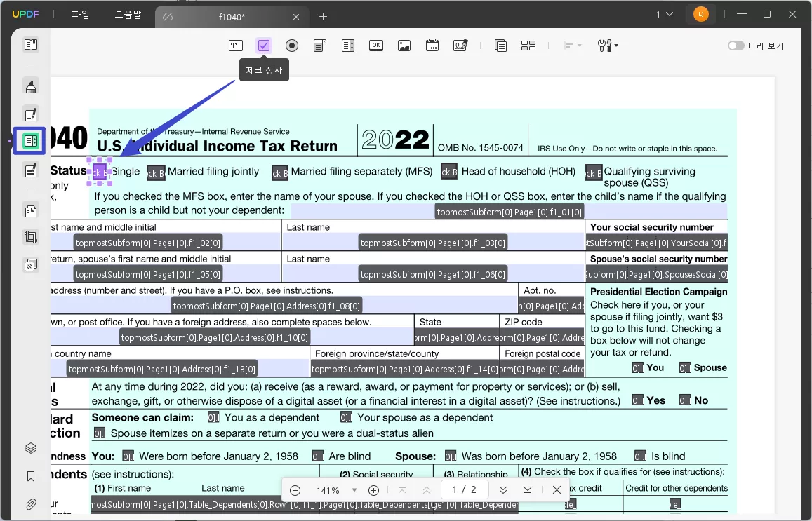Select the f1_03[0] Last name field

(x=433, y=242)
